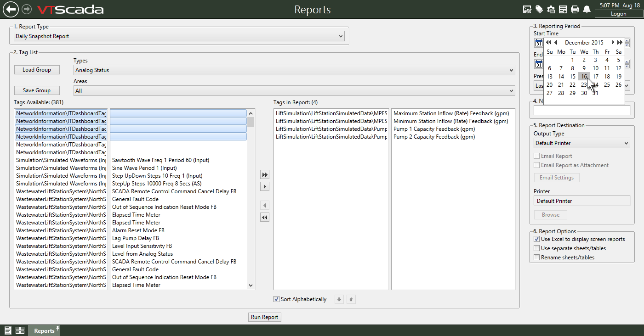Click the printer icon in title bar
Screen dimensions: 644x336
click(x=575, y=9)
